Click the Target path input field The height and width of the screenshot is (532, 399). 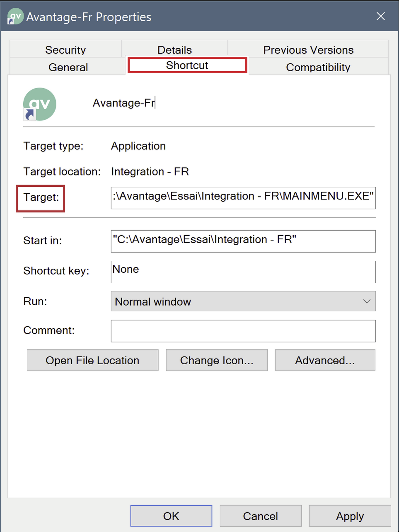[243, 198]
